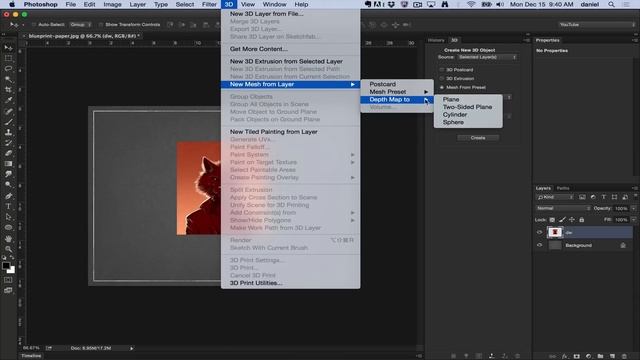Enable the Auto-Select checkbox
This screenshot has height=360, width=640.
(x=34, y=24)
